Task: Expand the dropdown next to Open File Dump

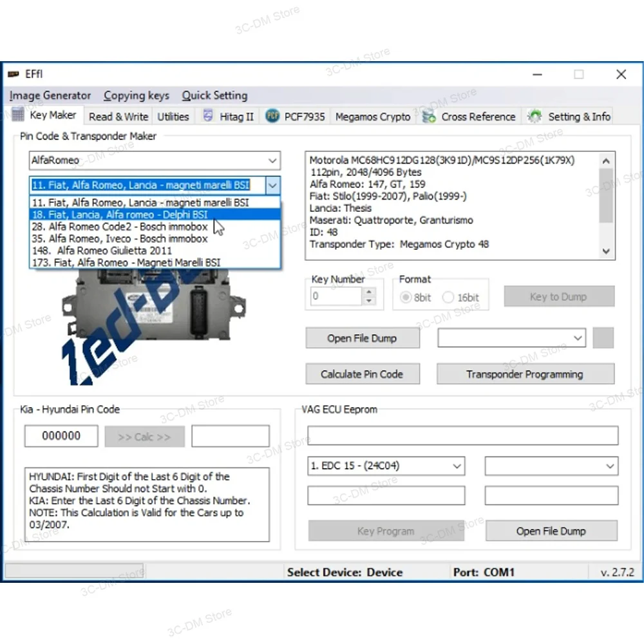Action: pyautogui.click(x=512, y=338)
